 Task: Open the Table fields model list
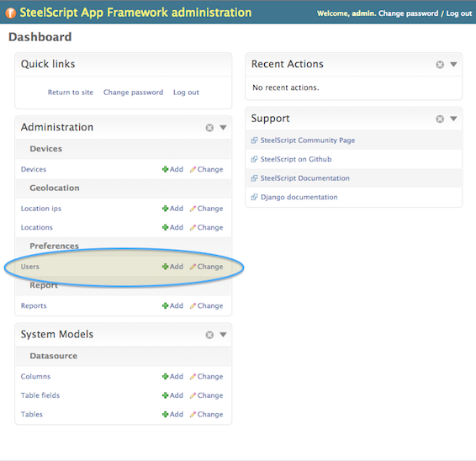[x=40, y=395]
